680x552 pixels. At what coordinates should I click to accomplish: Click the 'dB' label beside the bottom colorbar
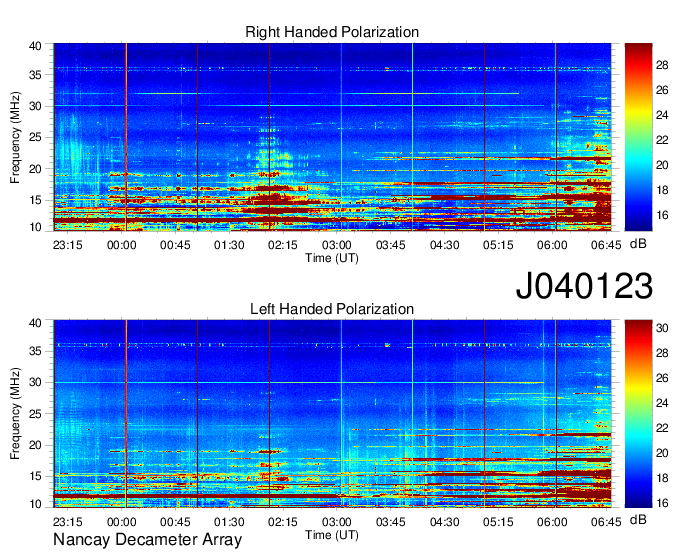click(638, 519)
